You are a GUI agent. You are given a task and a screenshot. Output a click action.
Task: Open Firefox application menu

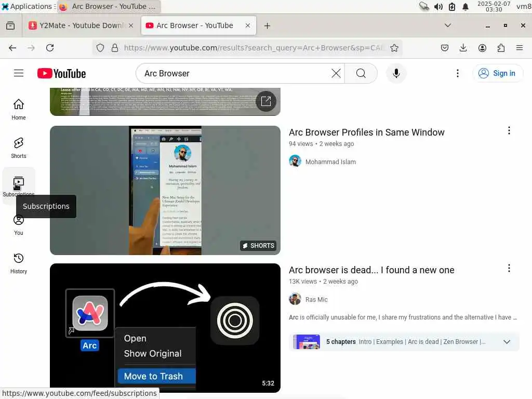[x=520, y=48]
